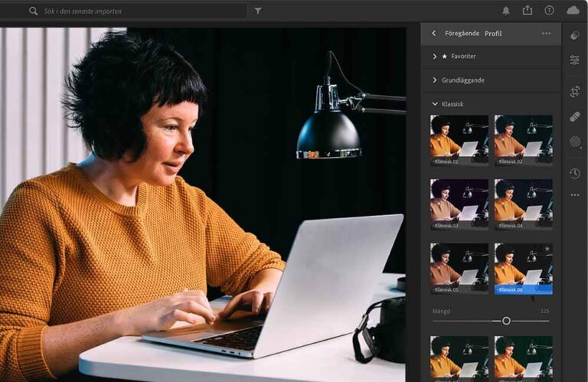Viewport: 588px width, 382px height.
Task: Open the Versions history clock icon
Action: coord(575,173)
